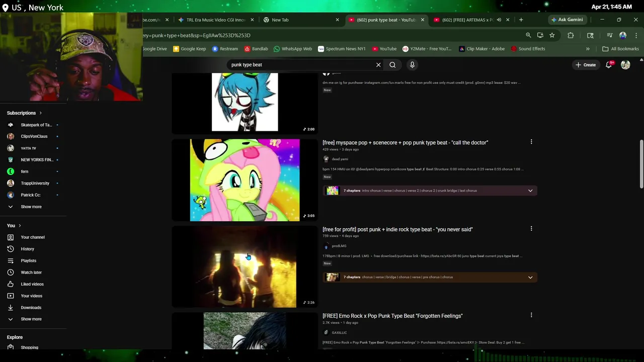Open Y2Mate bookmark

click(x=427, y=49)
